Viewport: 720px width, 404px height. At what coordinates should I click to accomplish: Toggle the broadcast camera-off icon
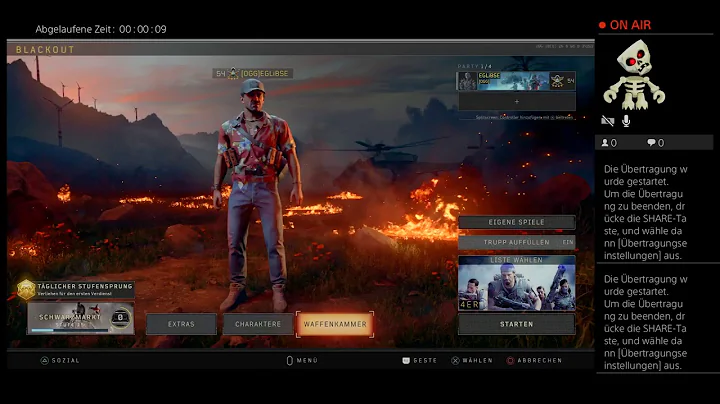[608, 121]
